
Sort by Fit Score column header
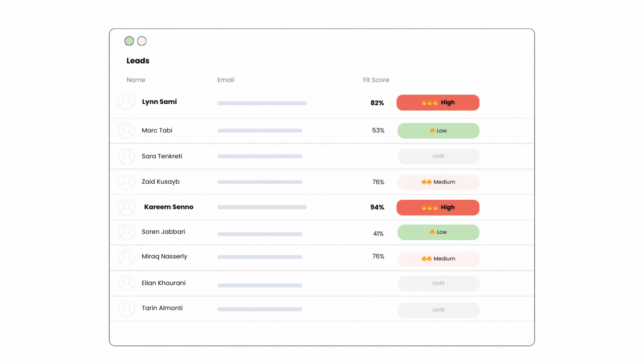pos(376,80)
